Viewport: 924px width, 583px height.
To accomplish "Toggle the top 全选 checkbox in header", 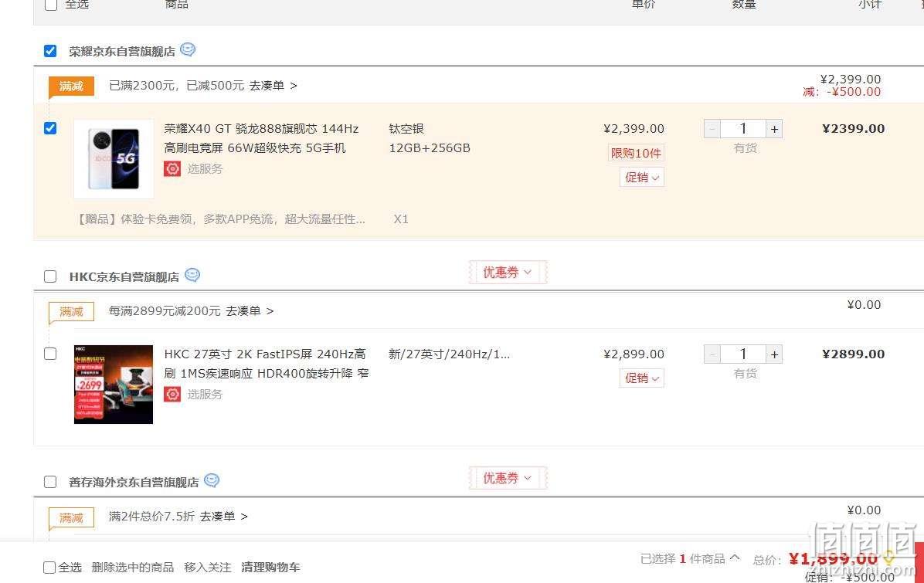I will pyautogui.click(x=51, y=5).
